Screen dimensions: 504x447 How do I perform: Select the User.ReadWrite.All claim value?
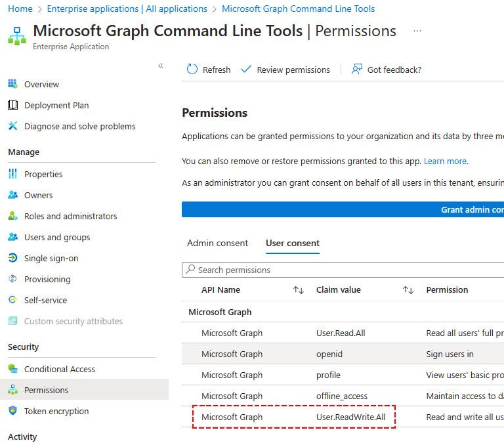point(351,417)
